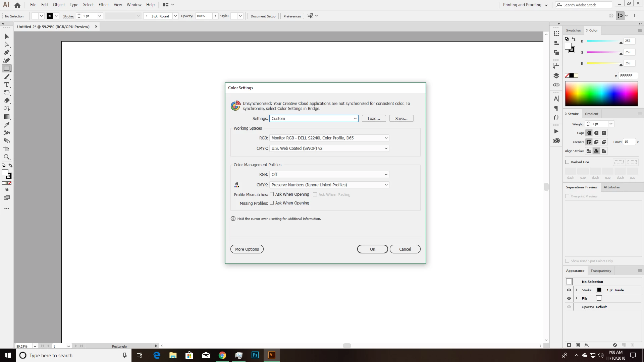Open the Effect menu

pos(103,5)
